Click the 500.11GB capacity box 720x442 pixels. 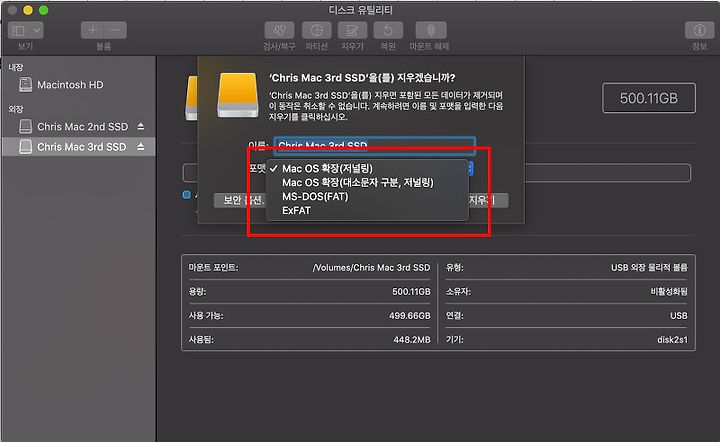pos(649,98)
